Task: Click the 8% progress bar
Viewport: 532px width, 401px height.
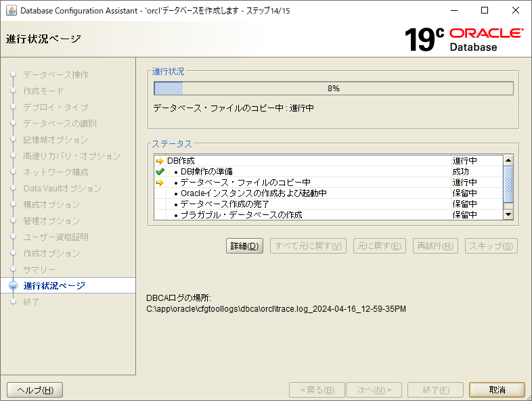Action: (334, 89)
